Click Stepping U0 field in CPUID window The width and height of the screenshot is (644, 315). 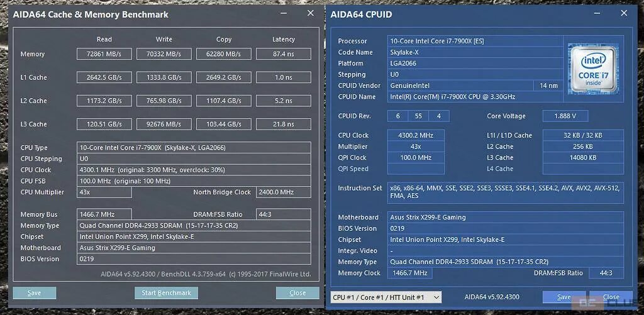[475, 74]
